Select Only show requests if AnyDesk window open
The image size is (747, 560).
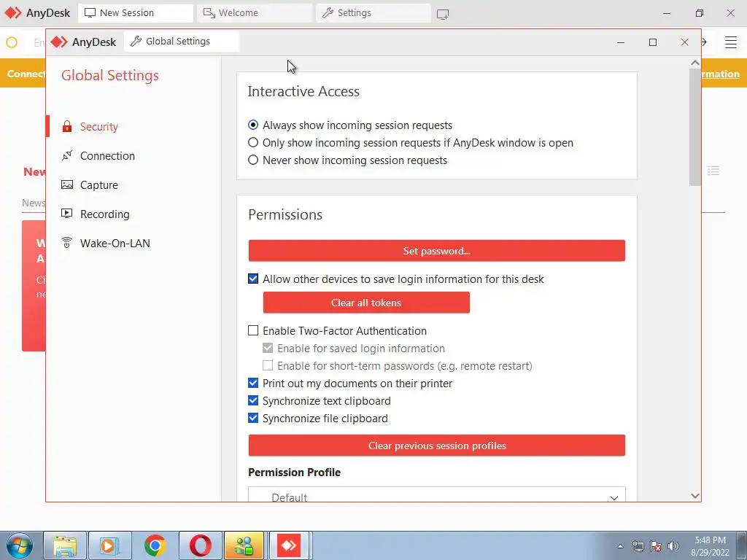coord(253,142)
